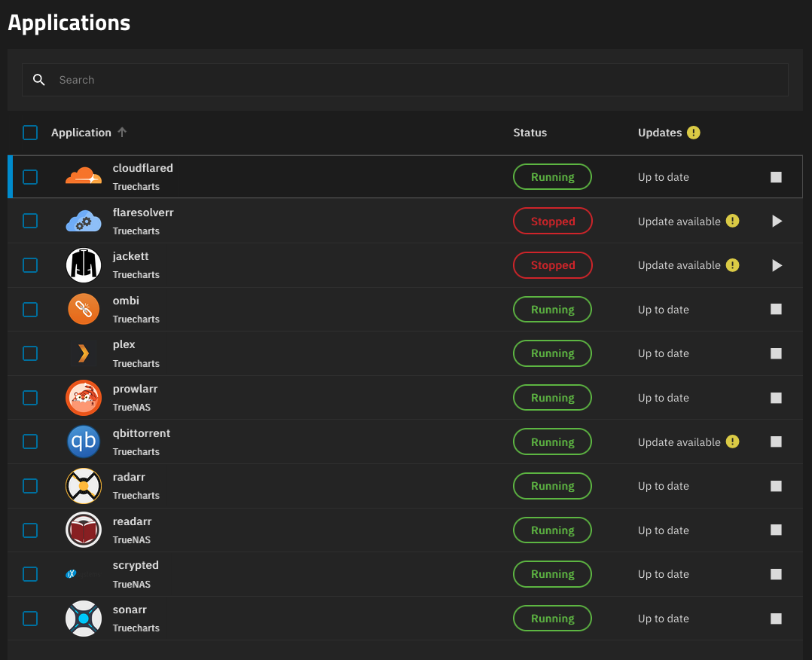Click inside the Search field
This screenshot has width=812, height=660.
(x=405, y=79)
